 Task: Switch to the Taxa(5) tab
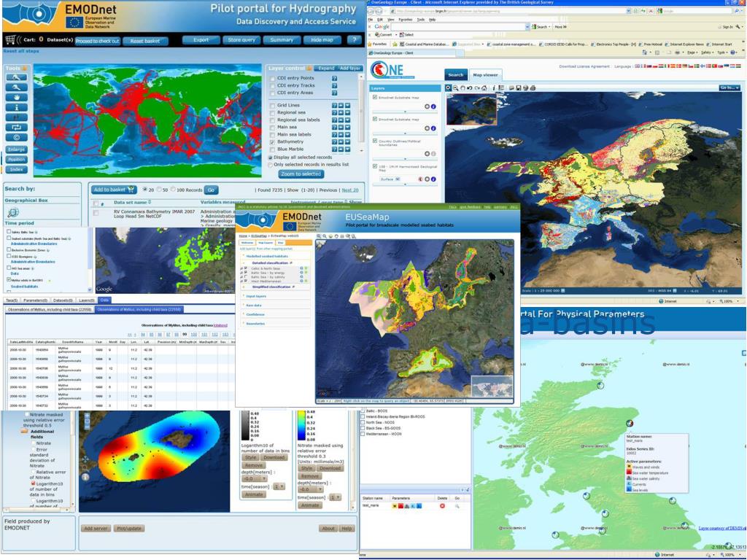[12, 300]
